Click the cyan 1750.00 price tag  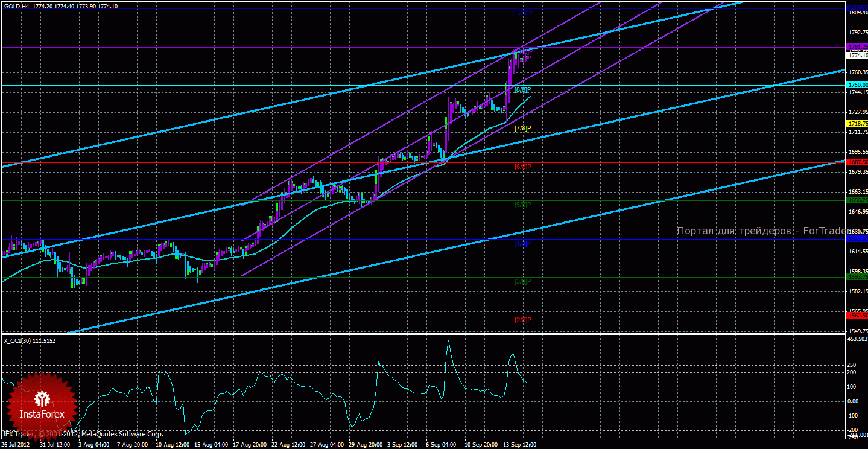tap(857, 85)
